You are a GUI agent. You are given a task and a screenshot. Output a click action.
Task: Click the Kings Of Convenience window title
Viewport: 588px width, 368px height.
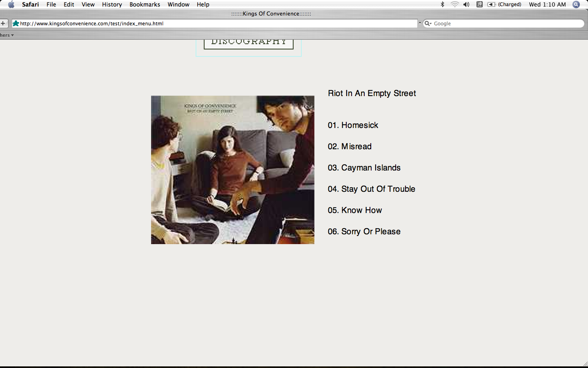pyautogui.click(x=271, y=13)
